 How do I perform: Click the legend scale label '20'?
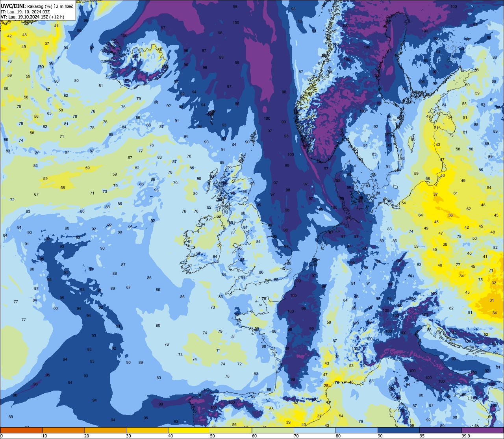coord(87,436)
